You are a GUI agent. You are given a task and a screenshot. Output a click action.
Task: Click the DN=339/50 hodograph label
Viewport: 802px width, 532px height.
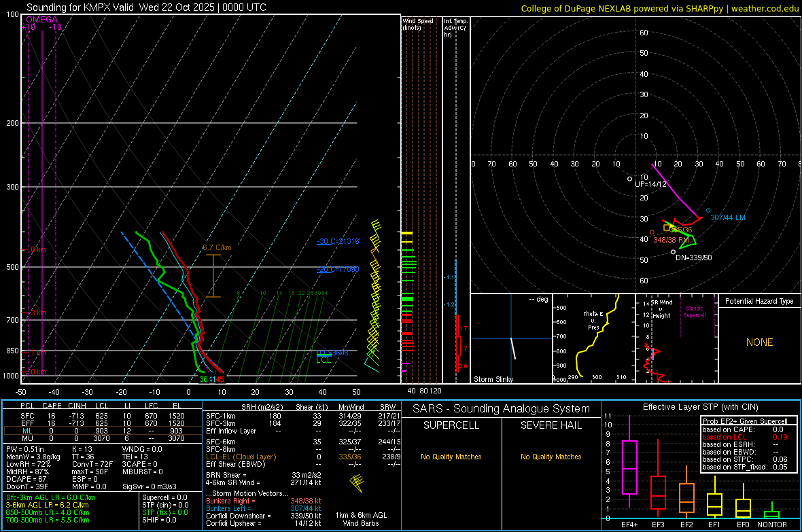(x=693, y=258)
